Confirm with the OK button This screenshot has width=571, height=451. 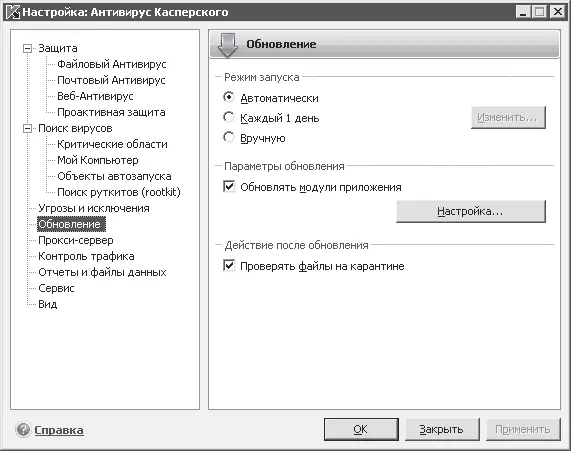tap(361, 430)
